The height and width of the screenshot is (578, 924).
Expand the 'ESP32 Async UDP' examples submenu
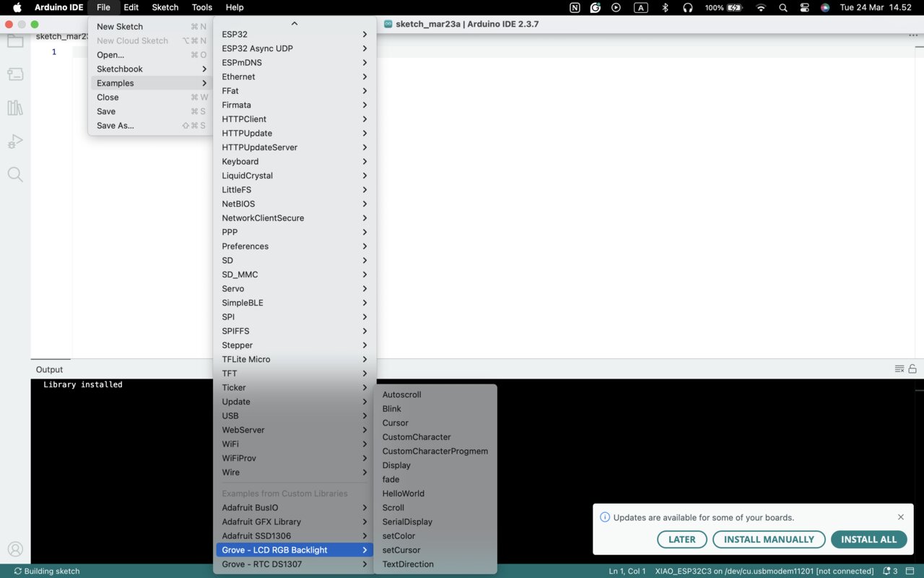pyautogui.click(x=295, y=48)
